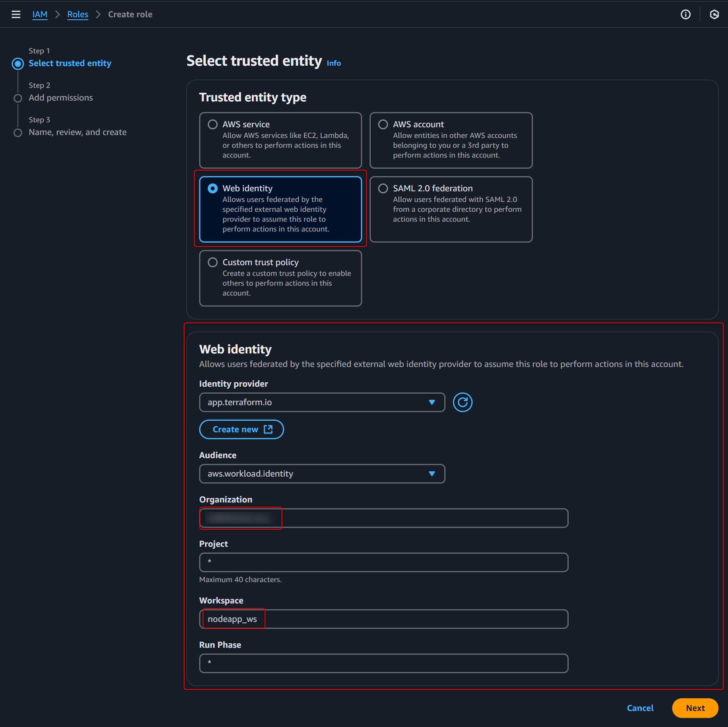The width and height of the screenshot is (728, 727).
Task: Click the Create new provider button
Action: point(241,429)
